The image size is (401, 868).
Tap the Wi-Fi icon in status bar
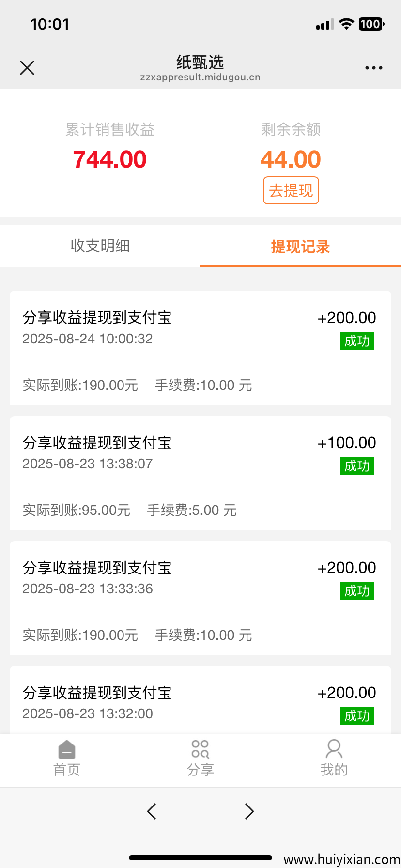346,24
